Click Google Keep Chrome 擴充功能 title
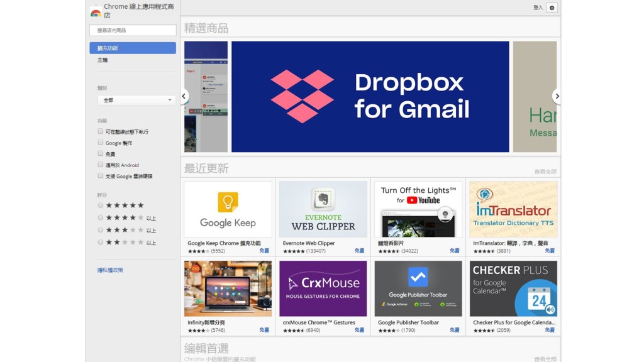The image size is (644, 362). click(225, 243)
